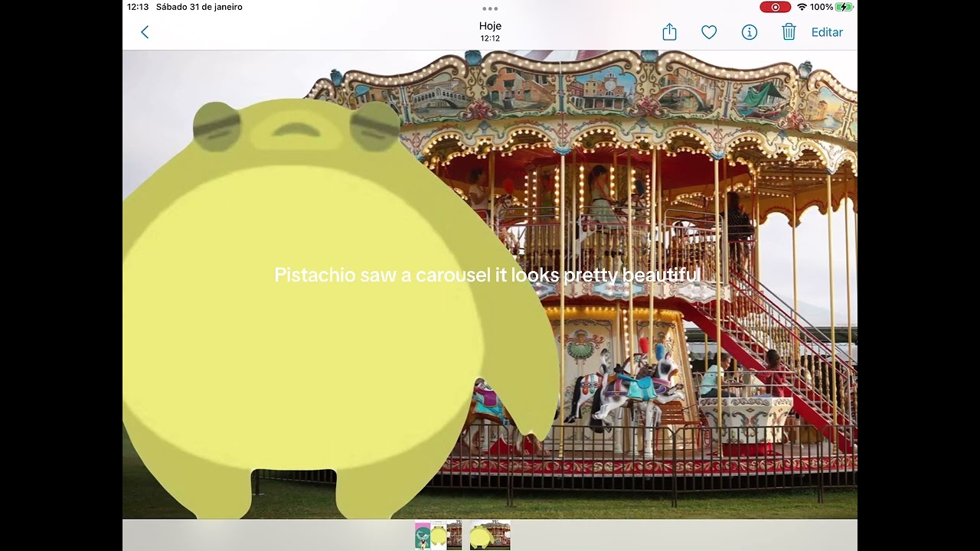Show photo info with the info icon

click(750, 32)
